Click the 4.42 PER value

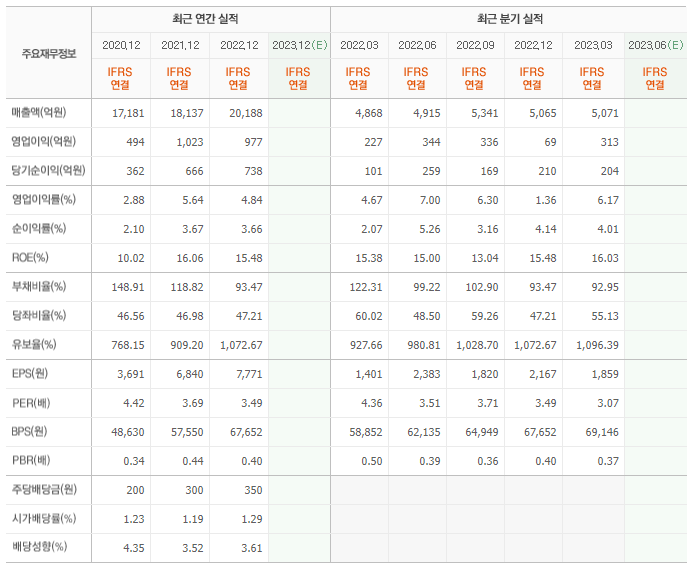click(x=134, y=403)
